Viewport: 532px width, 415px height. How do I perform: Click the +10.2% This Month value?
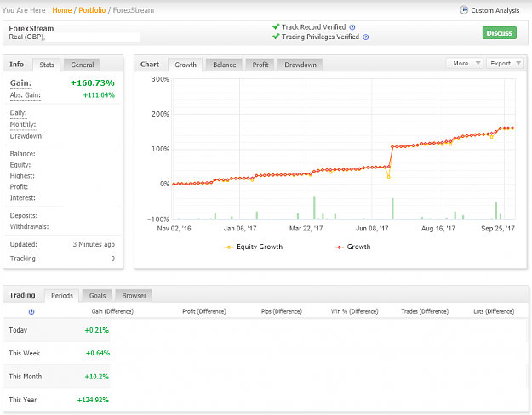point(97,377)
